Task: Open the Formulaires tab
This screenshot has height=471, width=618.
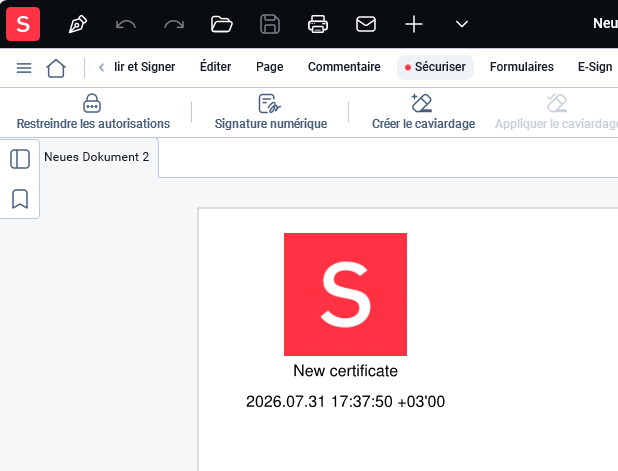Action: [x=522, y=67]
